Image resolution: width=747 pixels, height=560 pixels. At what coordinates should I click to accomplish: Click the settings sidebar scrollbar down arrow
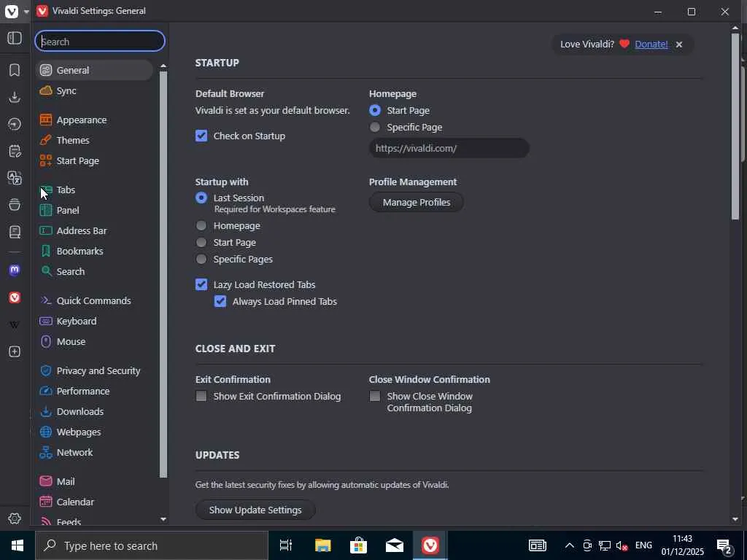[x=163, y=519]
